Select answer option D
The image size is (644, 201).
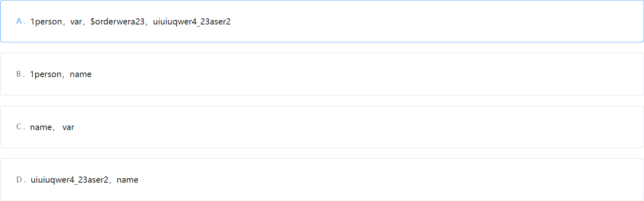322,179
